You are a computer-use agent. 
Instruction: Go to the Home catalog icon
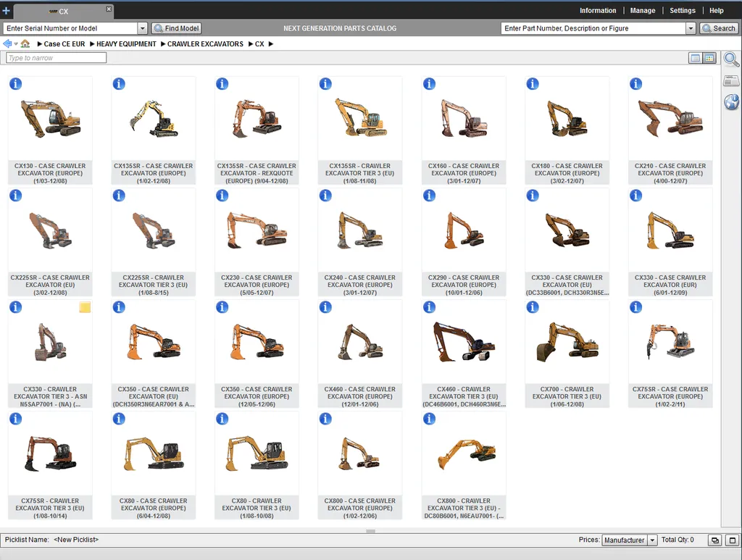[25, 44]
